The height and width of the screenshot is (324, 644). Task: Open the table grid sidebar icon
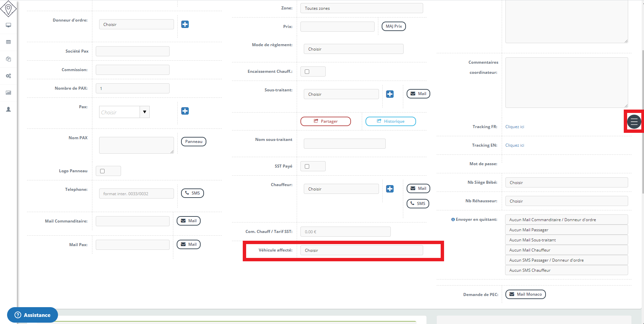tap(8, 42)
